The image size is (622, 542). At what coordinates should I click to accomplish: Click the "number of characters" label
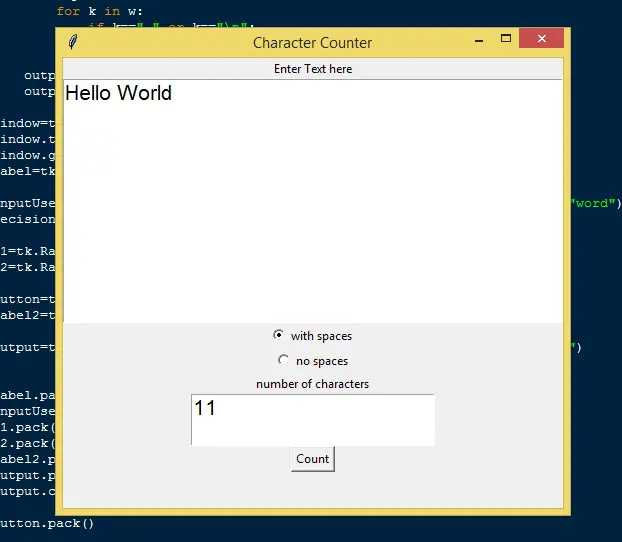click(312, 384)
